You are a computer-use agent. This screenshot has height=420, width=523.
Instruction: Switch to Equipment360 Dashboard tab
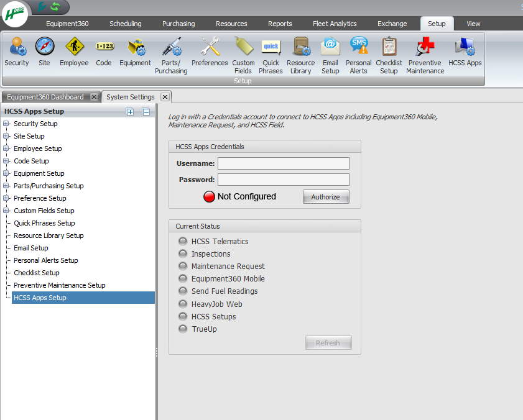(x=45, y=97)
